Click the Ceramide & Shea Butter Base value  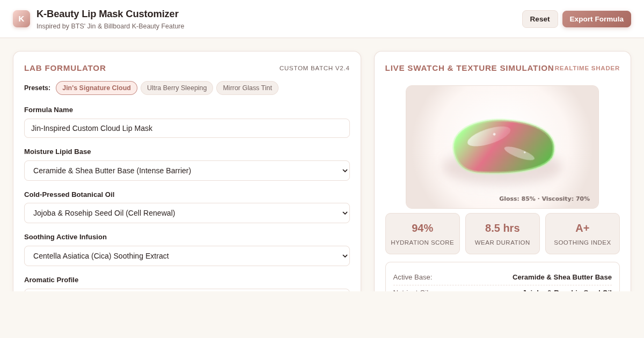[562, 277]
